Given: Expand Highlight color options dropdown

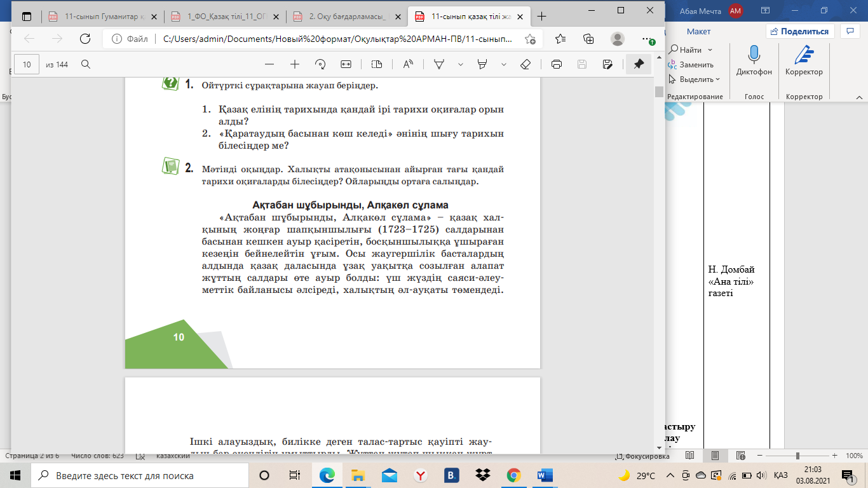Looking at the screenshot, I should click(x=504, y=64).
